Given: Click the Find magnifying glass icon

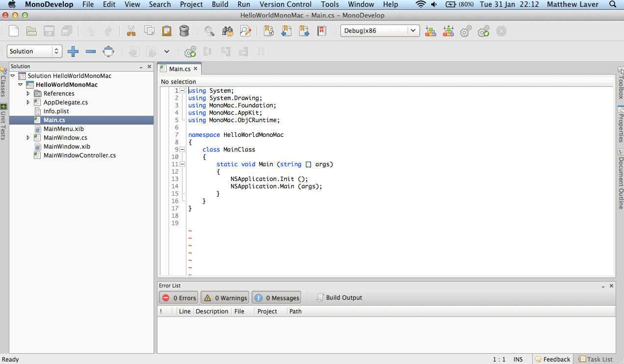Looking at the screenshot, I should point(209,31).
